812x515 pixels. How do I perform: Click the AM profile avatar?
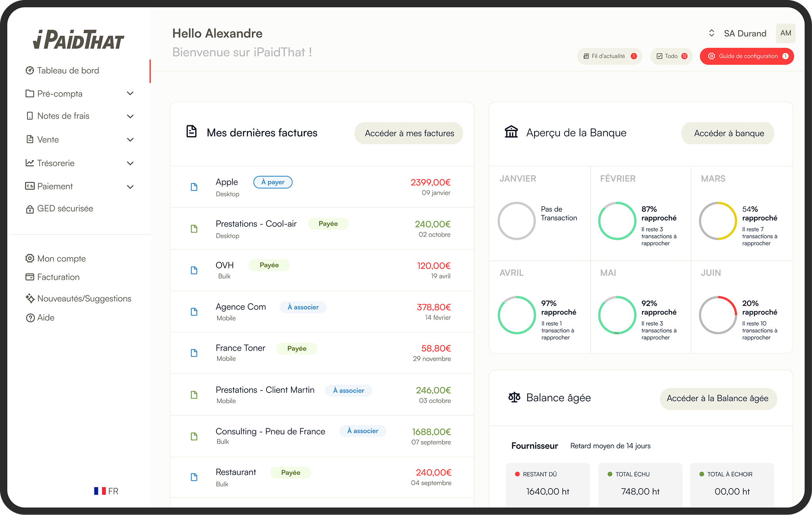[x=785, y=33]
